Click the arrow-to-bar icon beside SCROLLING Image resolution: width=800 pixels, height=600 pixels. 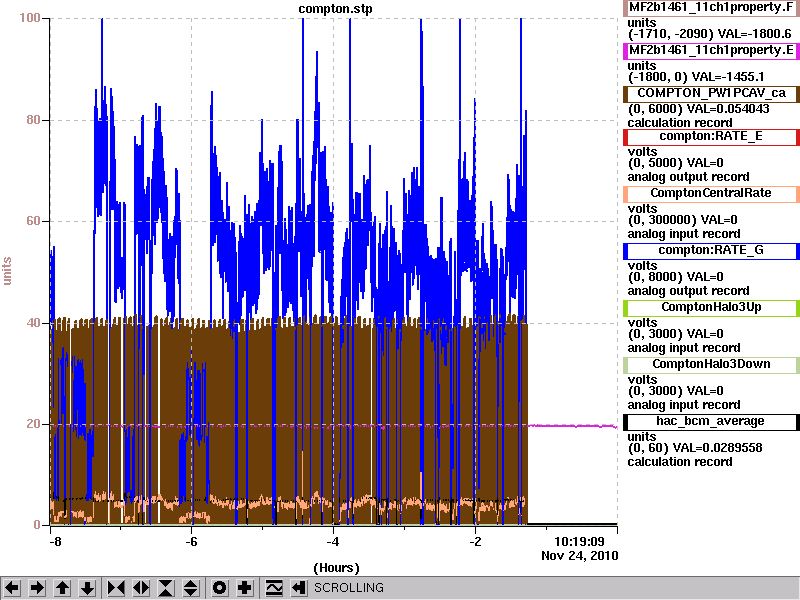[x=299, y=588]
